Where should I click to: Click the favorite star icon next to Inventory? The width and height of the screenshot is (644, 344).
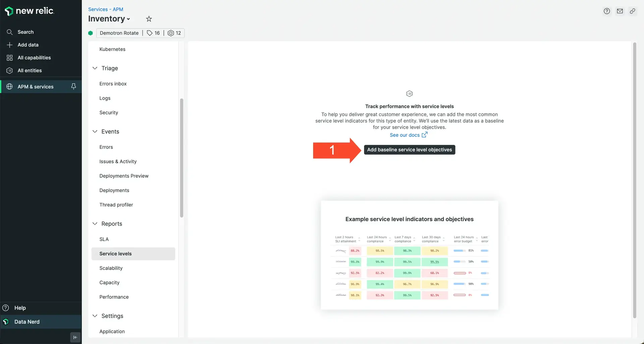[149, 19]
